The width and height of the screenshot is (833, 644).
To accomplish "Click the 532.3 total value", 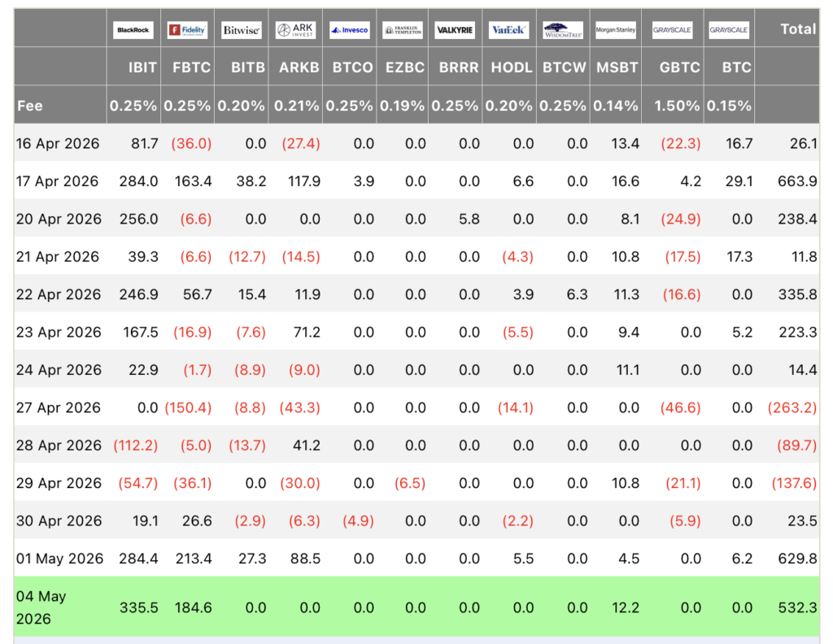I will coord(797,607).
